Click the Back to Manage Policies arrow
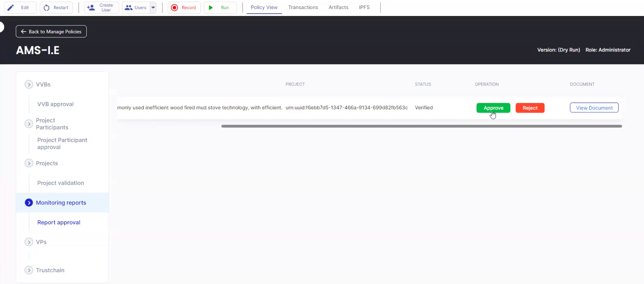644x284 pixels. 23,32
